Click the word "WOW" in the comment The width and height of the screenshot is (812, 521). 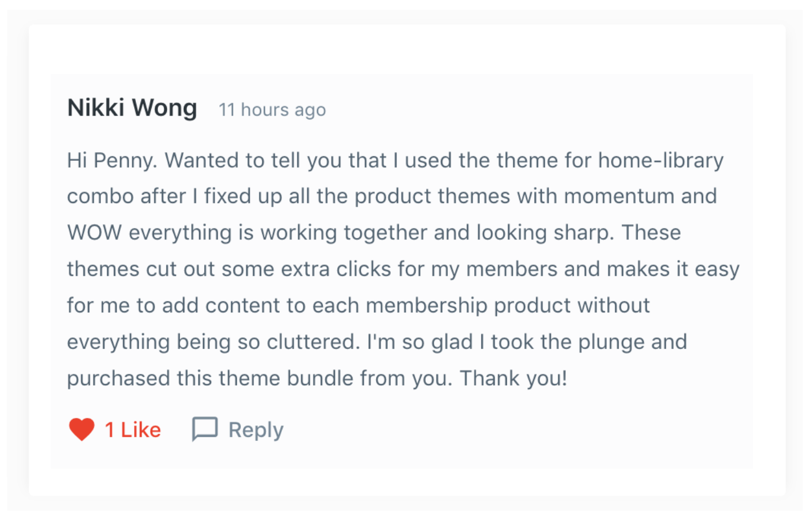(x=94, y=233)
